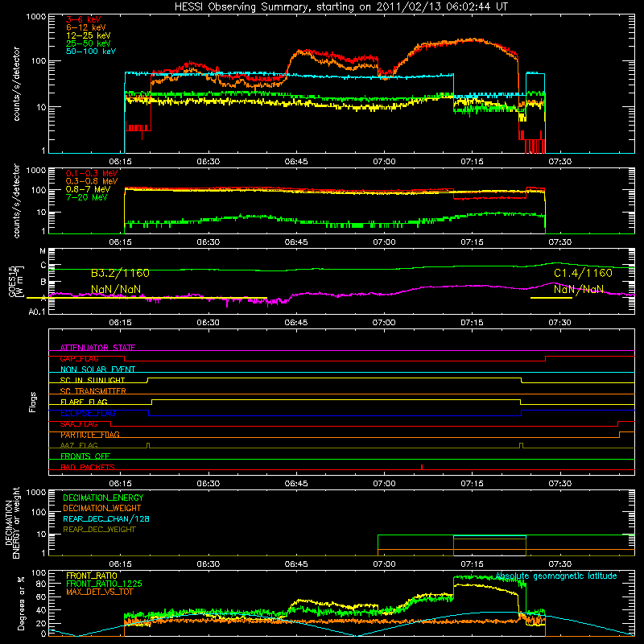This screenshot has width=644, height=644.
Task: Click the PARTICLE_FLAG label
Action: (x=90, y=435)
